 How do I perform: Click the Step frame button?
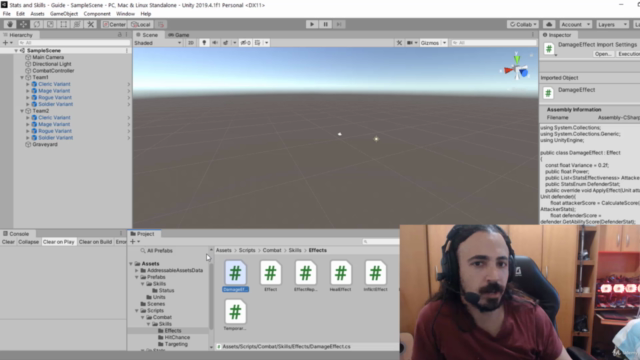pos(339,24)
